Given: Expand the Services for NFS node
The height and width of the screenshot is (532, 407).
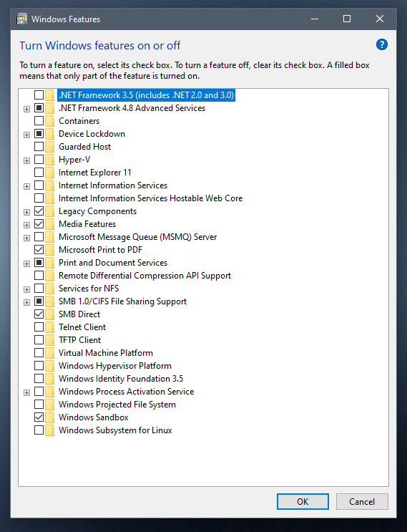Looking at the screenshot, I should click(26, 289).
